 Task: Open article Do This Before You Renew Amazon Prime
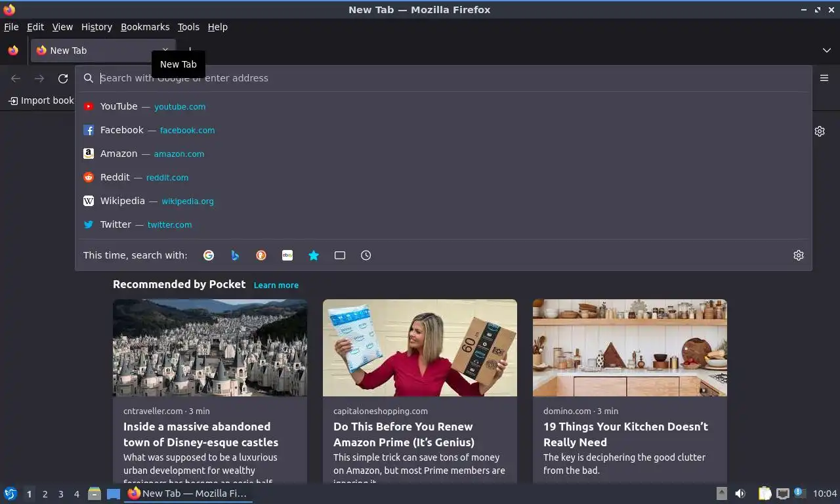404,434
